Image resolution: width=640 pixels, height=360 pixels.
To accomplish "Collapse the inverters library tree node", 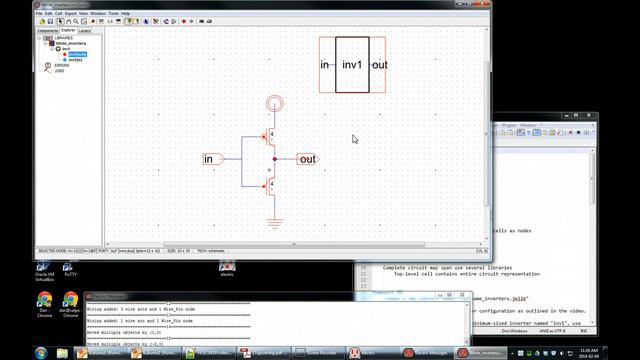I will [x=46, y=43].
